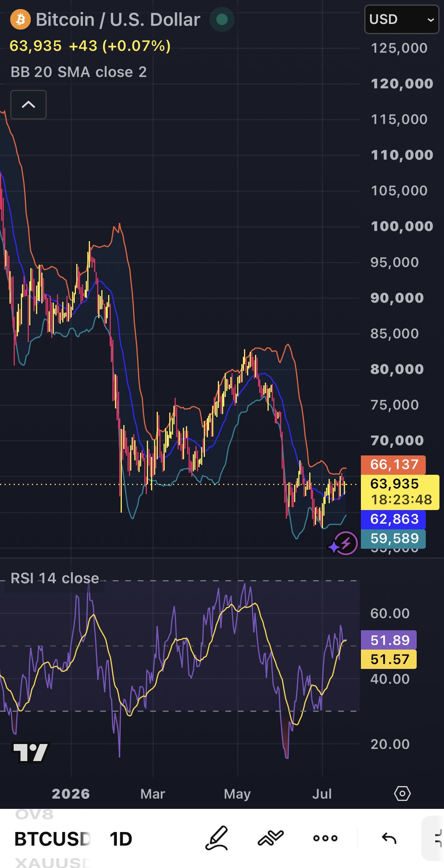Select the RSI 14 close indicator label
Image resolution: width=444 pixels, height=868 pixels.
pos(55,578)
